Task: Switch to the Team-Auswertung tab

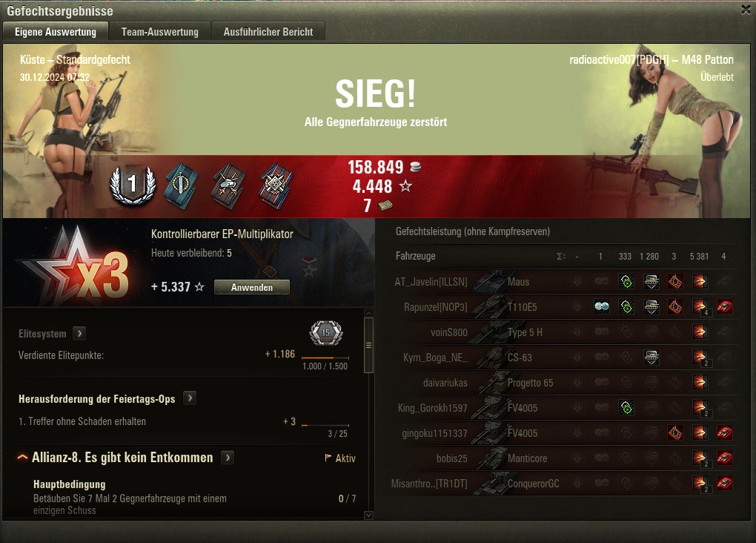Action: [x=160, y=32]
